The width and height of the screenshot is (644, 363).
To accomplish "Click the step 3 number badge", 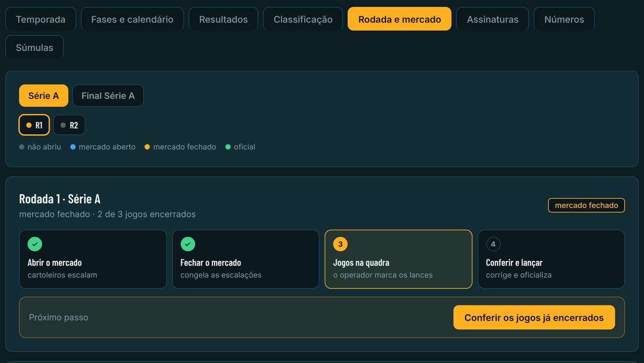I will tap(340, 244).
